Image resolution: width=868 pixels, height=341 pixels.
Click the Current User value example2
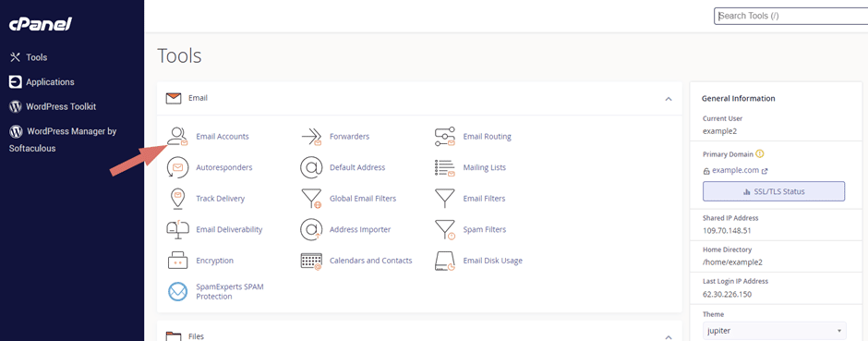719,131
